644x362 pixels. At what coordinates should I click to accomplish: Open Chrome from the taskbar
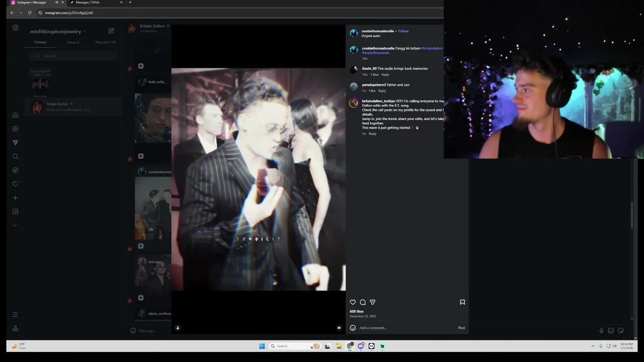[350, 346]
